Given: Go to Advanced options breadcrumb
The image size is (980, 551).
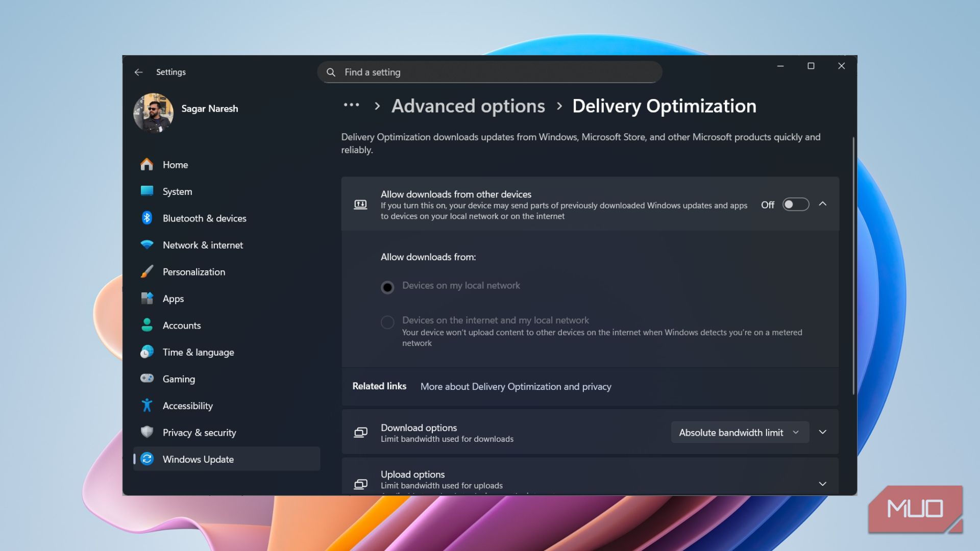Looking at the screenshot, I should 468,106.
